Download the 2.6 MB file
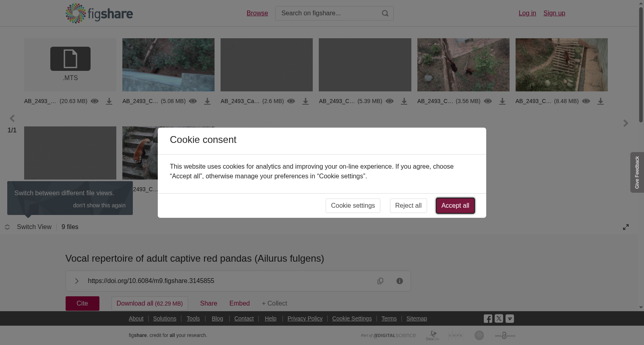 pyautogui.click(x=305, y=101)
